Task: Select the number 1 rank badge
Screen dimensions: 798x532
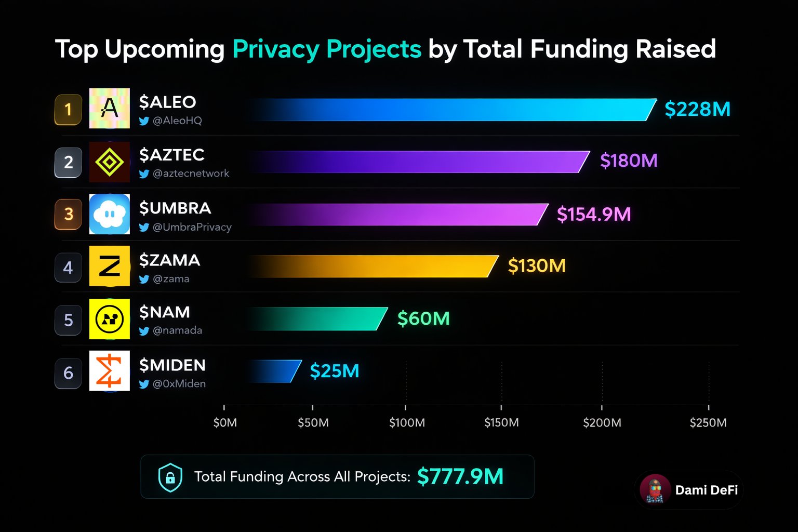Action: pos(68,110)
